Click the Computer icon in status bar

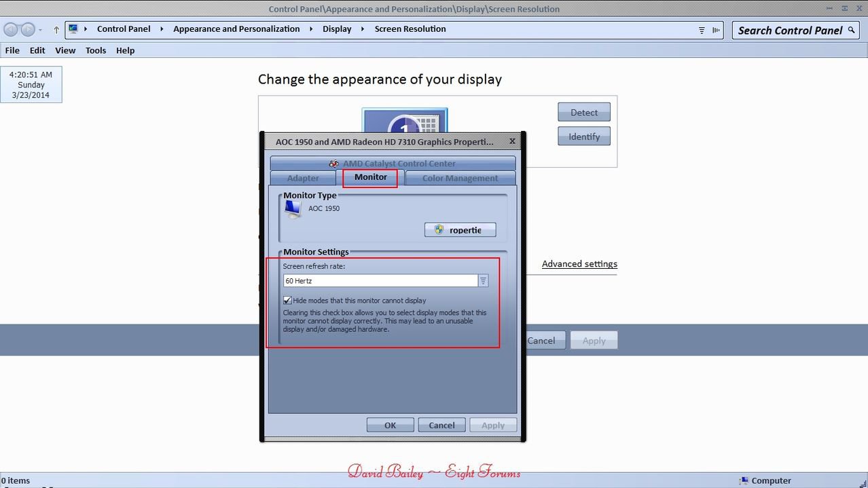click(744, 481)
